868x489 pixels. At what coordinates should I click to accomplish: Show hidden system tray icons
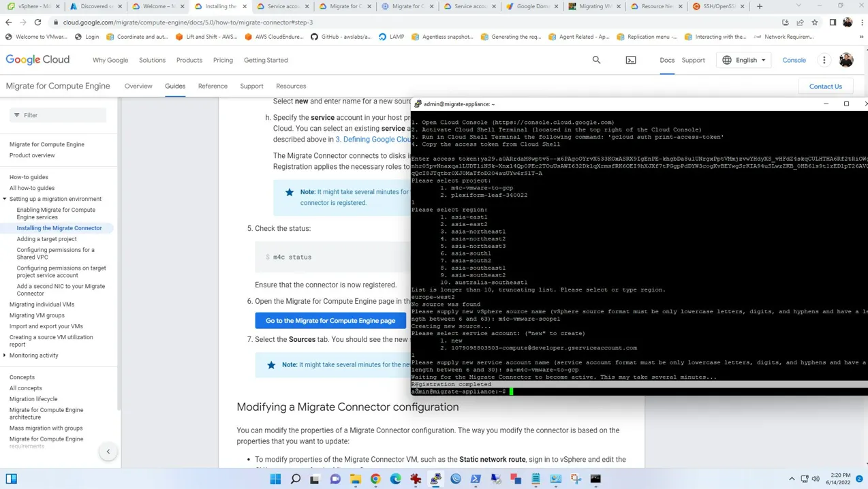pyautogui.click(x=792, y=479)
